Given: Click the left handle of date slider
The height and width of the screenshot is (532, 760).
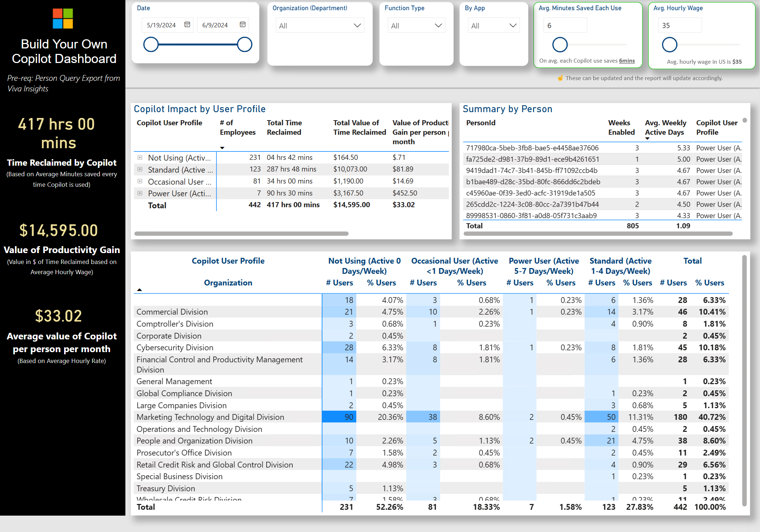Looking at the screenshot, I should click(151, 44).
